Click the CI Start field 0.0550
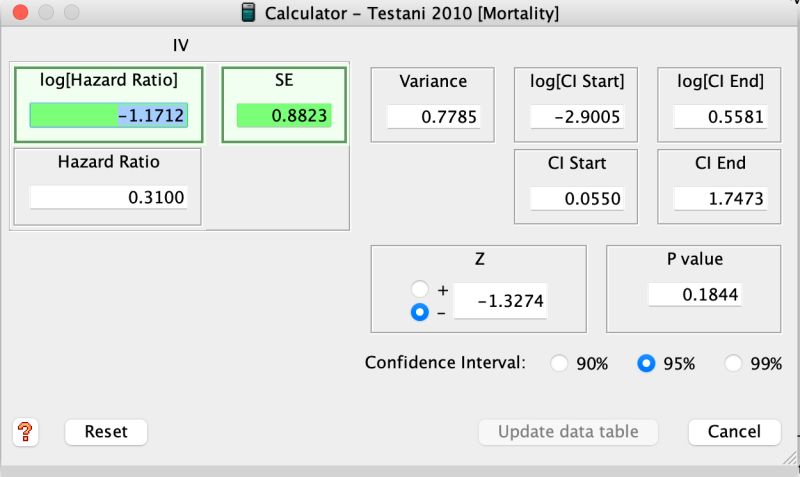Image resolution: width=800 pixels, height=477 pixels. pos(577,198)
